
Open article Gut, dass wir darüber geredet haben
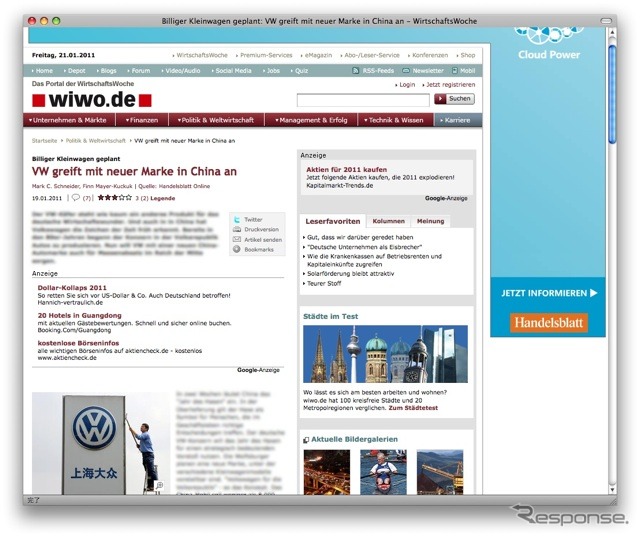(x=360, y=237)
